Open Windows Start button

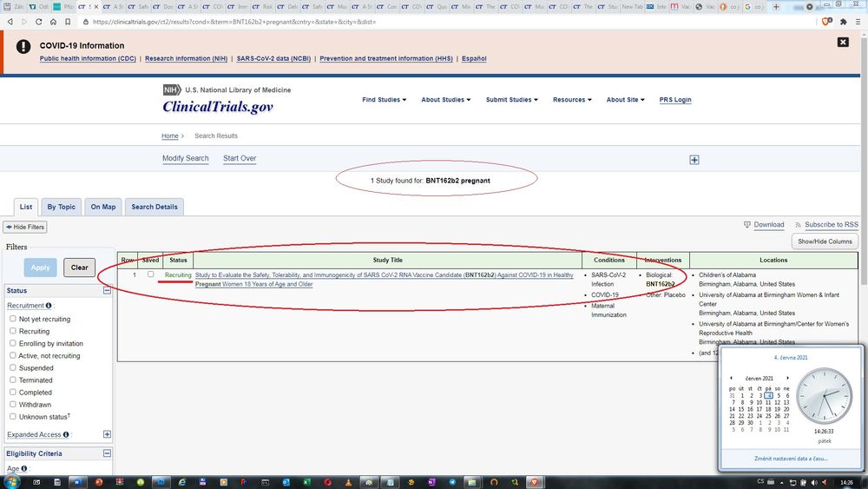tap(10, 482)
